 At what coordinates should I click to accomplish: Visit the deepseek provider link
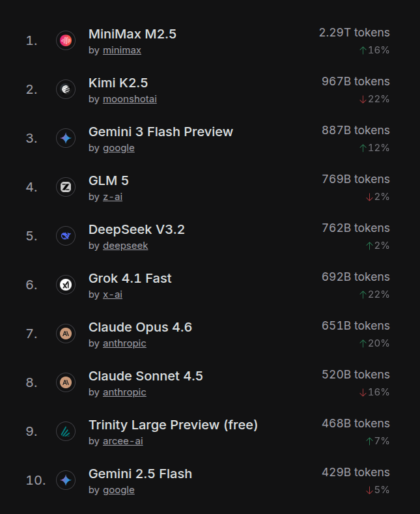tap(125, 246)
